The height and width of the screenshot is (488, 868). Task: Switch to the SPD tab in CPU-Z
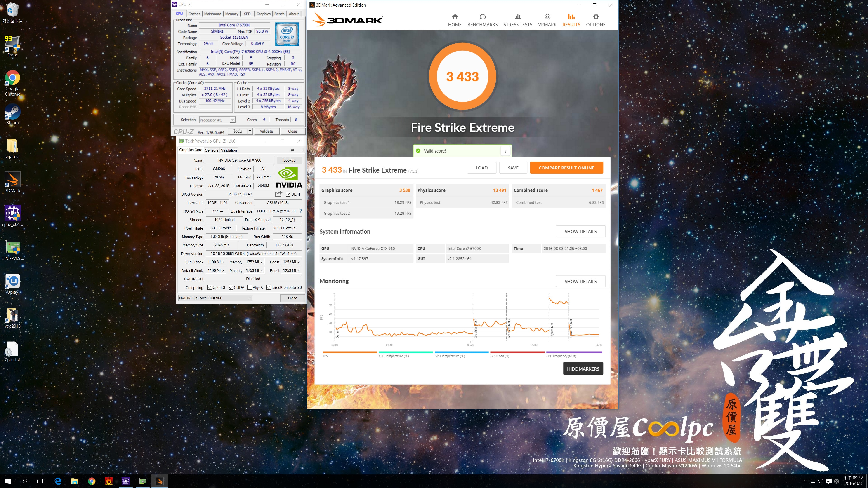247,14
